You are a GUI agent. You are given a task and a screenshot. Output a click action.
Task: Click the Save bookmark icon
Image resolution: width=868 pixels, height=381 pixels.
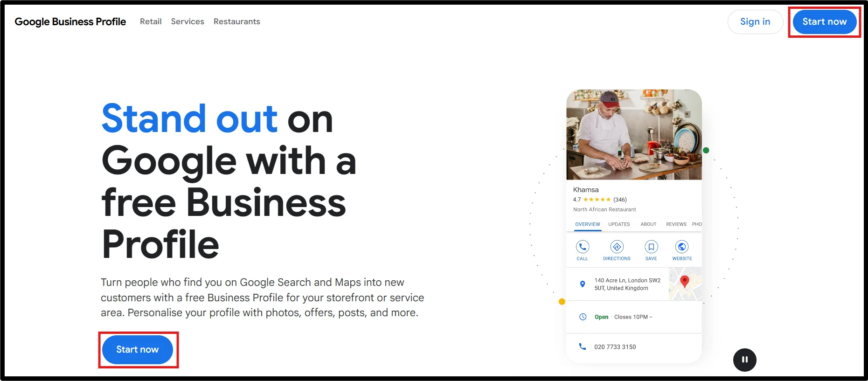(x=651, y=247)
